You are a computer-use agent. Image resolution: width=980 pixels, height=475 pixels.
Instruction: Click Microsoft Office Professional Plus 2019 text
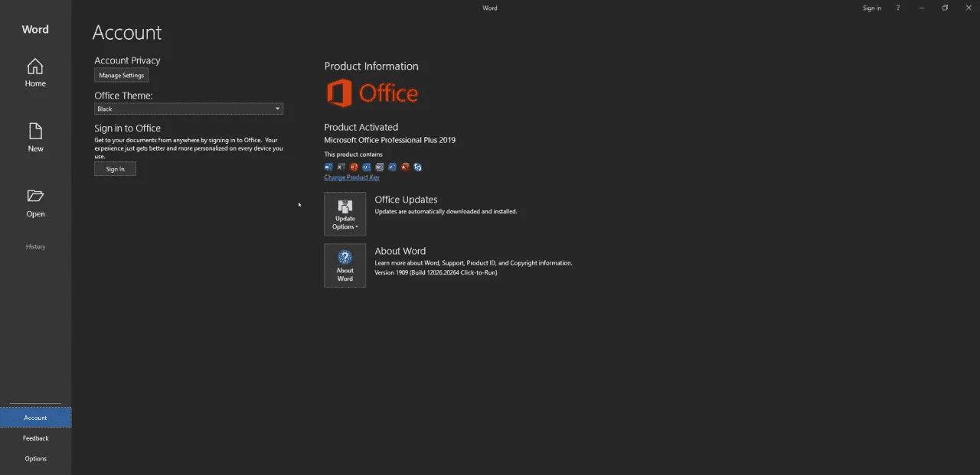[x=390, y=140]
